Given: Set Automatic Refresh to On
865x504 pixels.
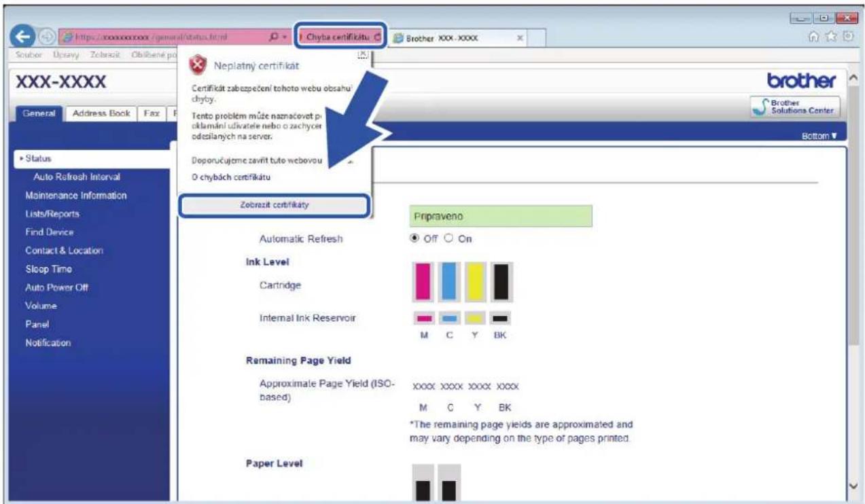Looking at the screenshot, I should click(x=448, y=239).
